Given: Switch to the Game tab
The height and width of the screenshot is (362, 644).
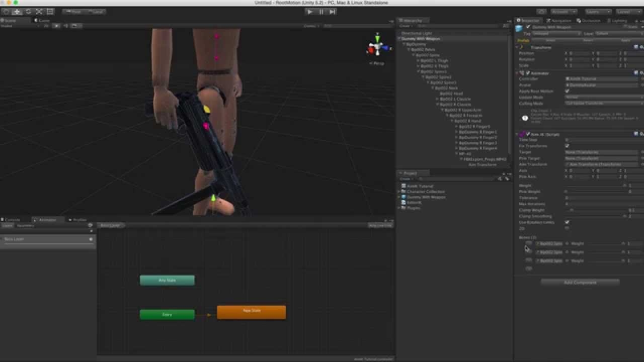Looking at the screenshot, I should (43, 21).
